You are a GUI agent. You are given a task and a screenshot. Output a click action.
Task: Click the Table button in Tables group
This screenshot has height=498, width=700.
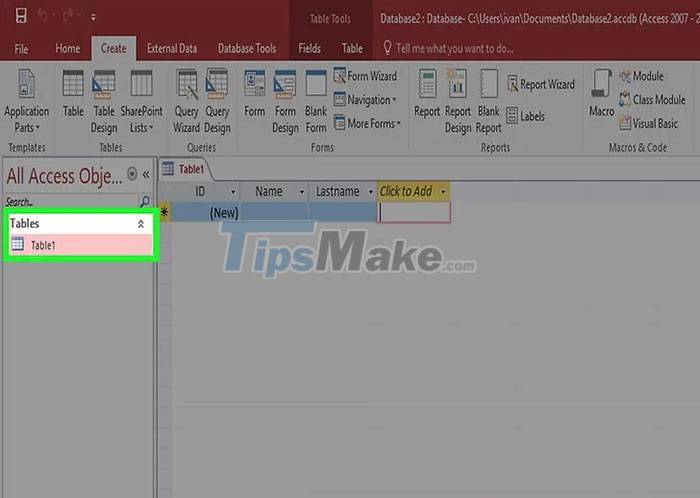73,93
